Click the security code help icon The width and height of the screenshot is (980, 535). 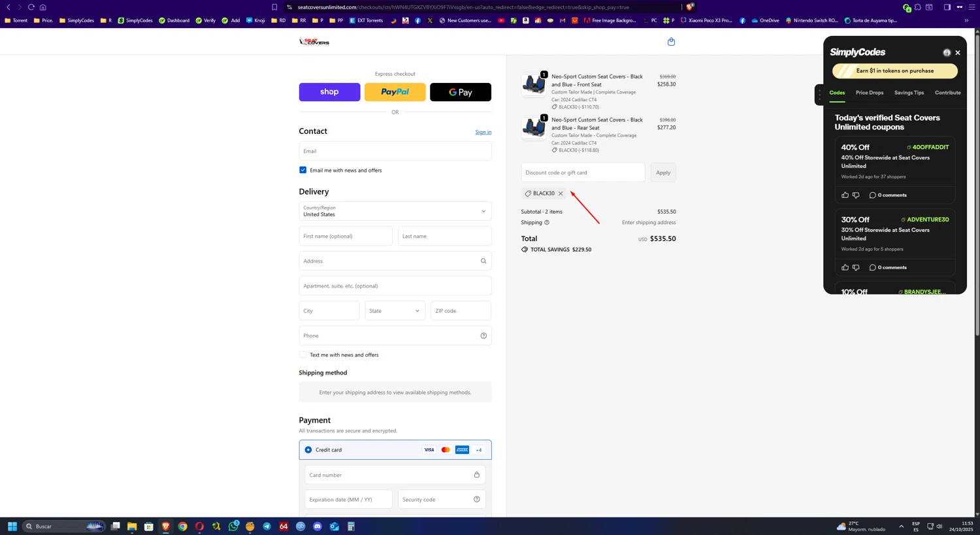pos(477,500)
